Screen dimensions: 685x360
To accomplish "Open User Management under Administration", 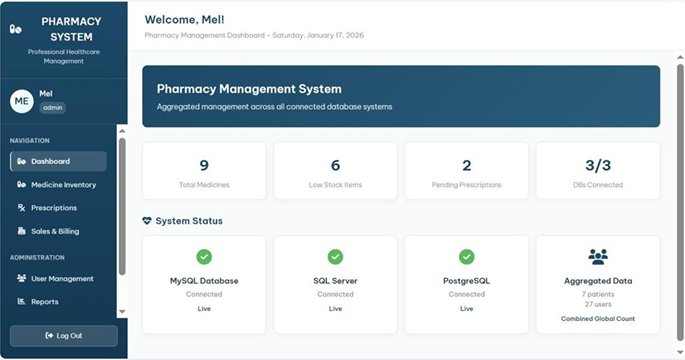I will pyautogui.click(x=58, y=278).
